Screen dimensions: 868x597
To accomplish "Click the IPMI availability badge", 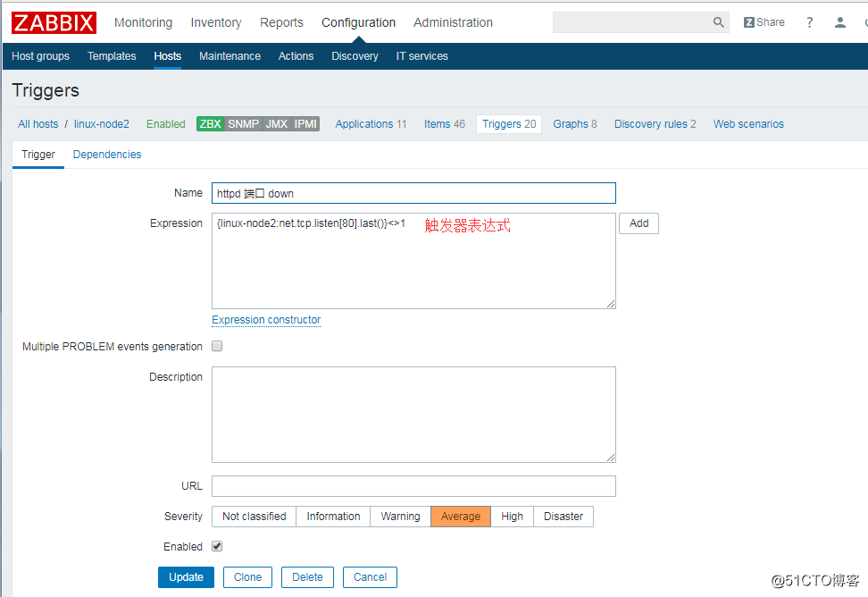I will click(305, 124).
